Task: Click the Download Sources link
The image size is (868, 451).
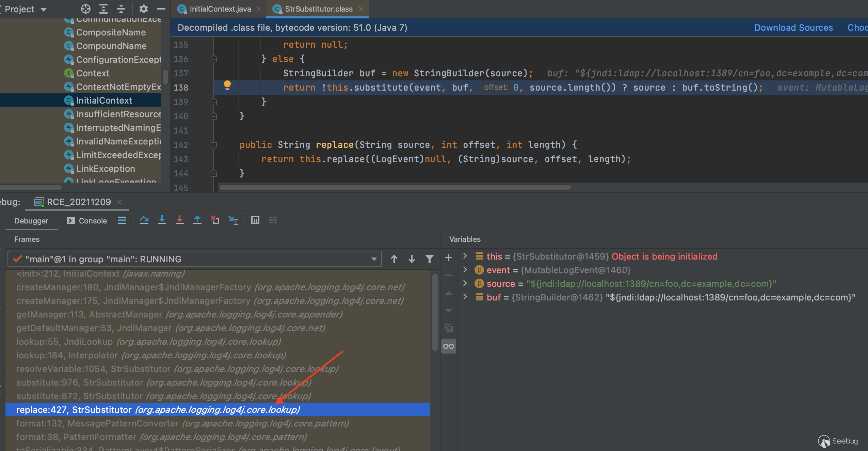Action: point(793,28)
